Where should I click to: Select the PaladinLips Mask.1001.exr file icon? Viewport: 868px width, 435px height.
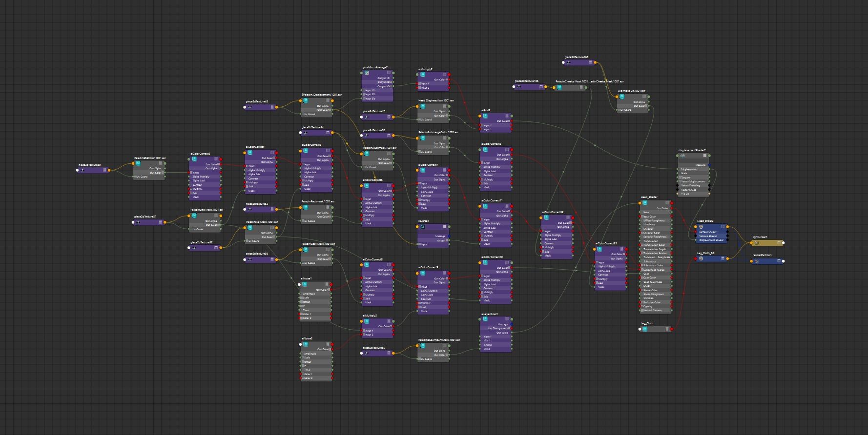click(194, 215)
